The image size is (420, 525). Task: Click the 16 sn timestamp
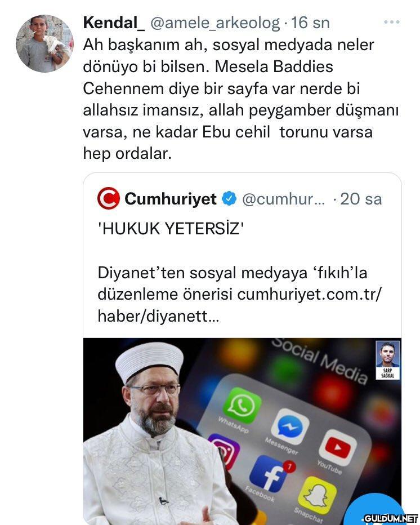pos(311,23)
